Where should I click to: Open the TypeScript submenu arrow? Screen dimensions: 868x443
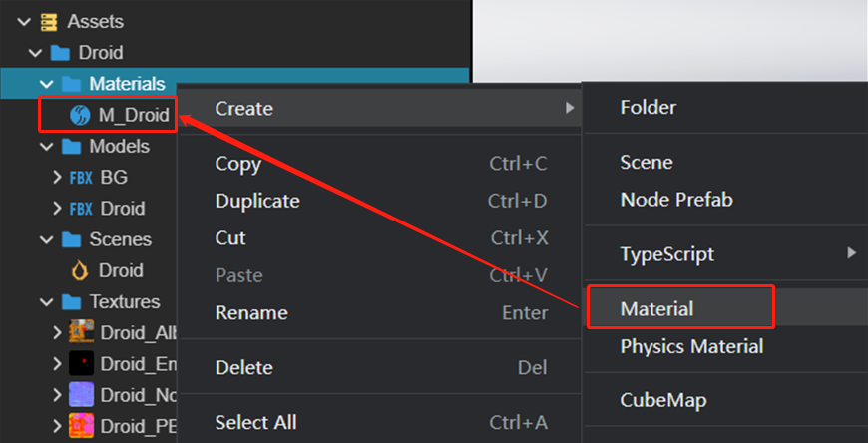[x=851, y=253]
